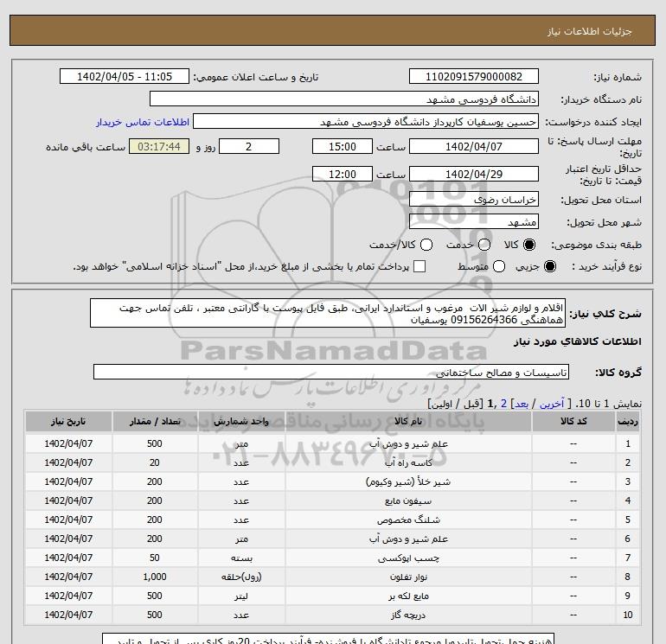This screenshot has width=666, height=644.
Task: Click the اطلاعات کالاهای مورد نیاز heading
Action: pyautogui.click(x=578, y=341)
